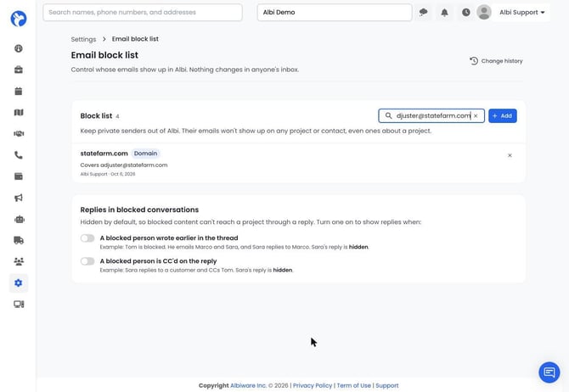Click 'Covers adjuster@statefarm.com' text
The image size is (569, 392).
pyautogui.click(x=124, y=165)
